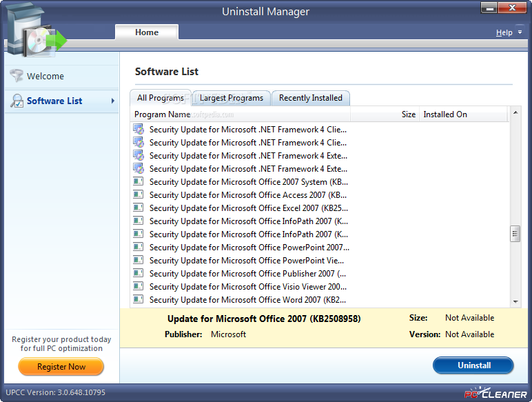Click icon of Office PowerPoint 2007 security update
This screenshot has height=402, width=532.
point(138,247)
